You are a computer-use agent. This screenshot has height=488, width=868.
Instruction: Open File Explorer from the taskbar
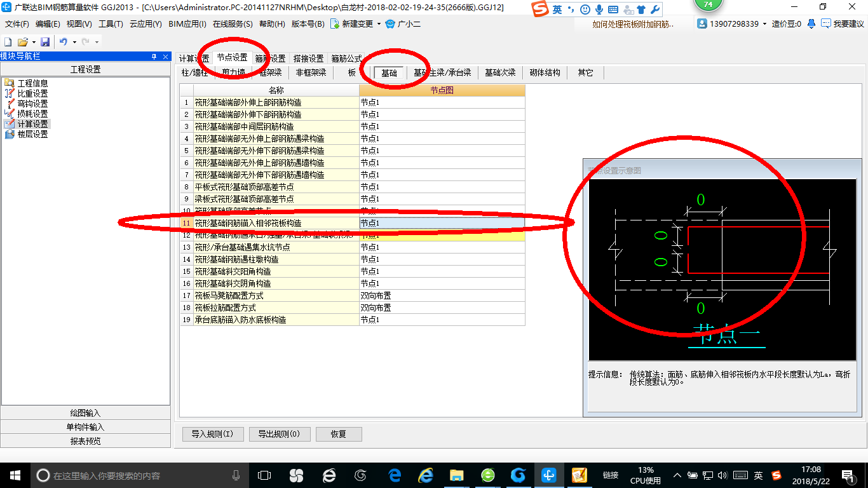tap(456, 475)
